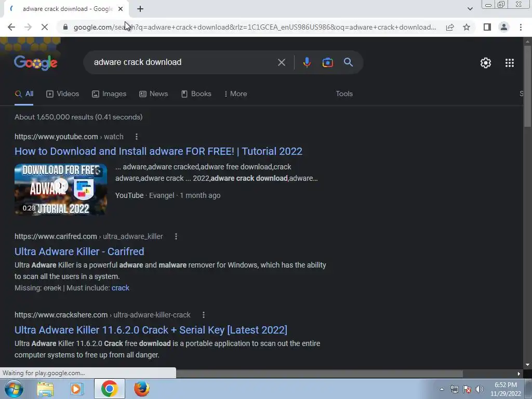Click the About 1,650,000 results text
This screenshot has width=532, height=399.
(78, 117)
